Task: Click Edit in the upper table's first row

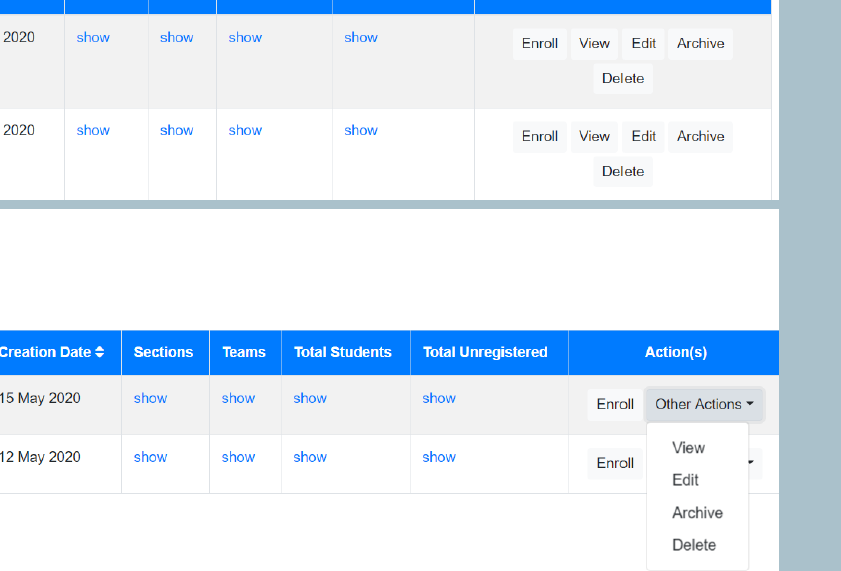Action: [x=644, y=44]
